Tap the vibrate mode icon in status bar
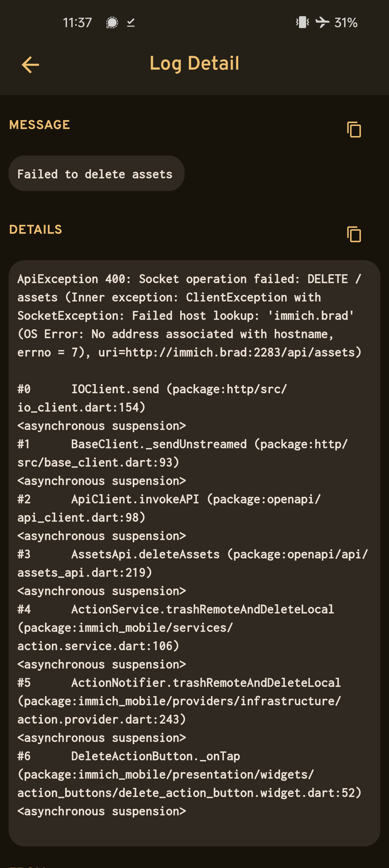The image size is (389, 868). [302, 23]
